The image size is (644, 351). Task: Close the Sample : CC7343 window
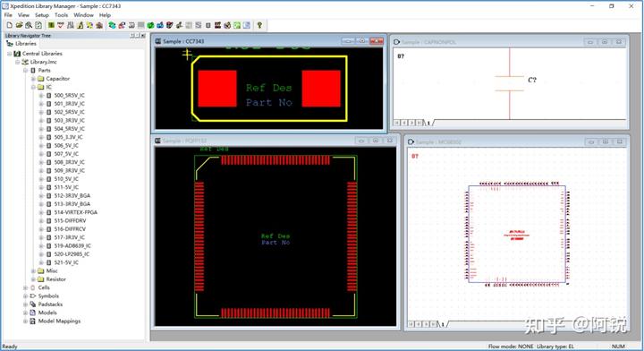377,40
